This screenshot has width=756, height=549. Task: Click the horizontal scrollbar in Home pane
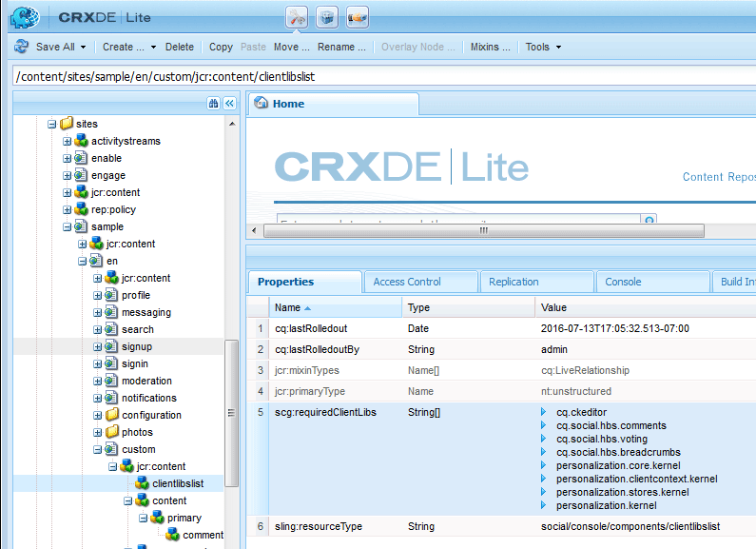coord(484,230)
